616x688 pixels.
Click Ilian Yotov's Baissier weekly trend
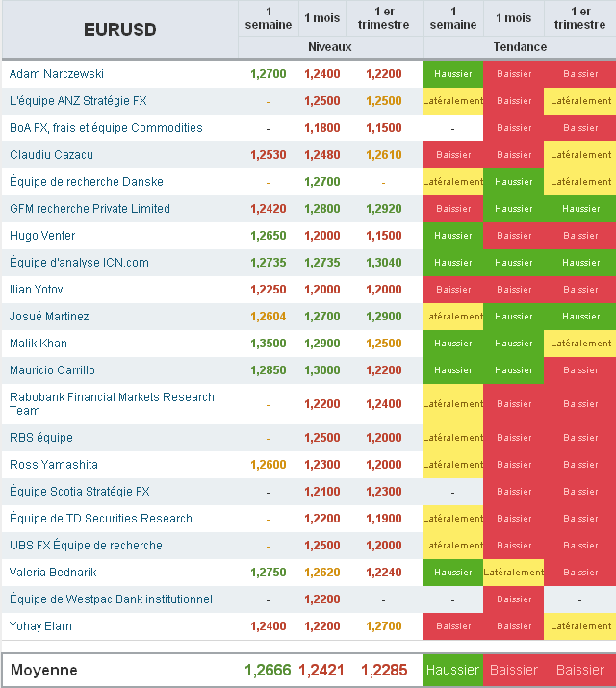pos(452,290)
